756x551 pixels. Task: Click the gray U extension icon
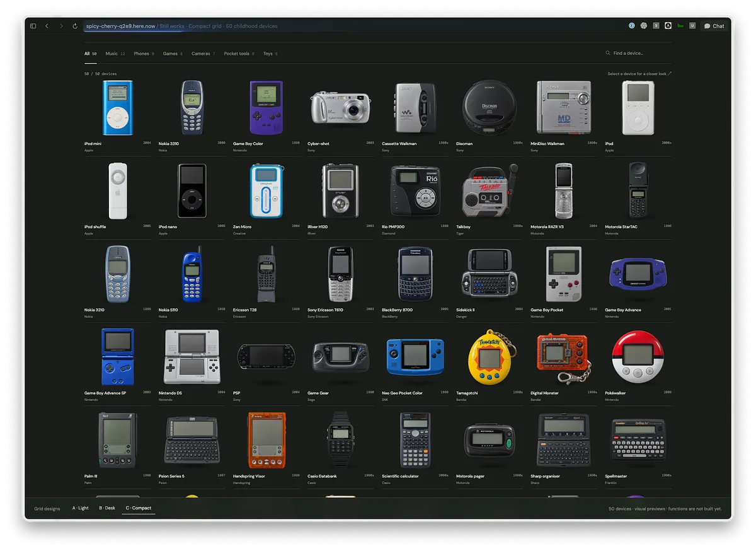pyautogui.click(x=692, y=26)
